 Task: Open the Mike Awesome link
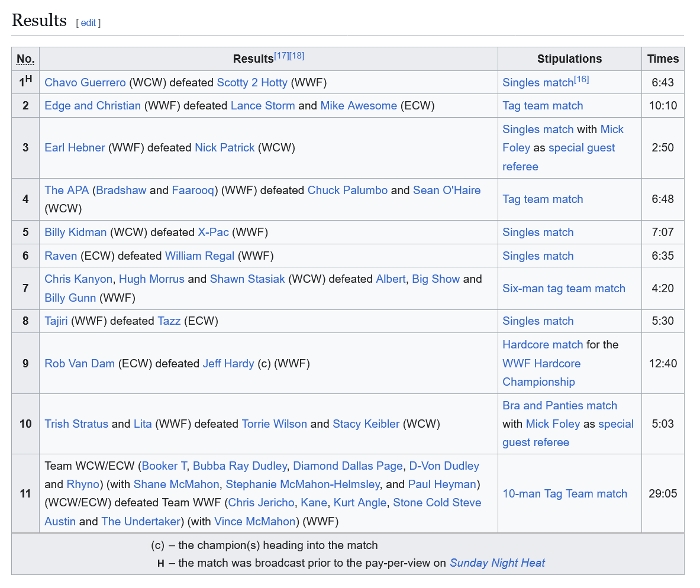[359, 106]
